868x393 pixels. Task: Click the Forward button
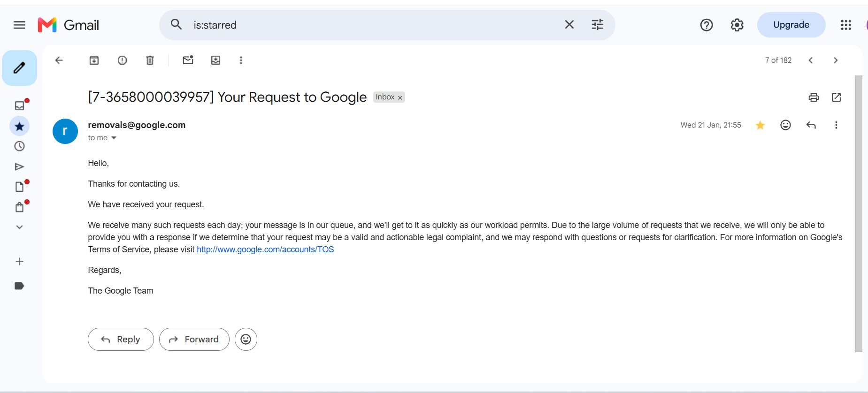(x=194, y=339)
